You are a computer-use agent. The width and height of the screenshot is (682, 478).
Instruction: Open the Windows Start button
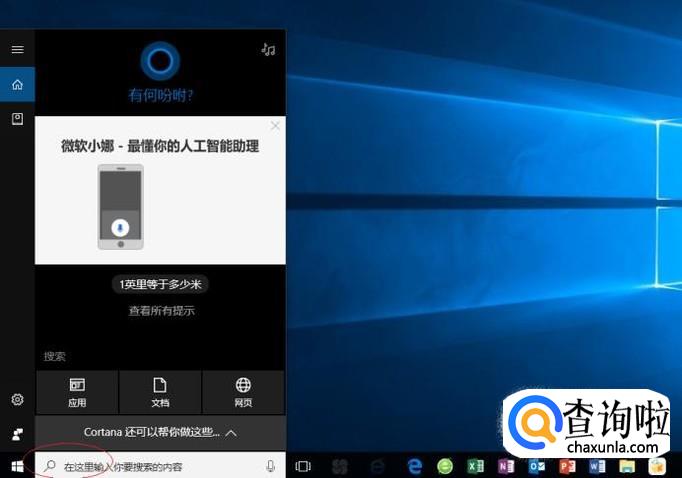point(17,467)
